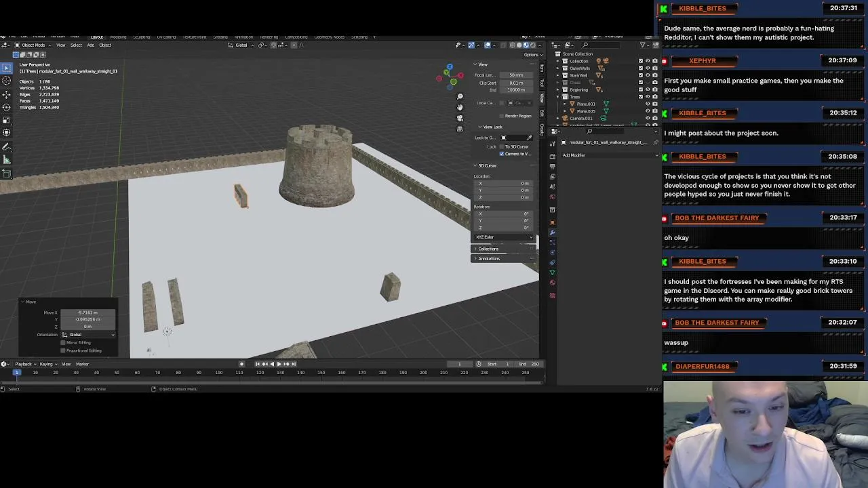Select the Select Box tool
Viewport: 868px width, 488px height.
click(x=7, y=68)
